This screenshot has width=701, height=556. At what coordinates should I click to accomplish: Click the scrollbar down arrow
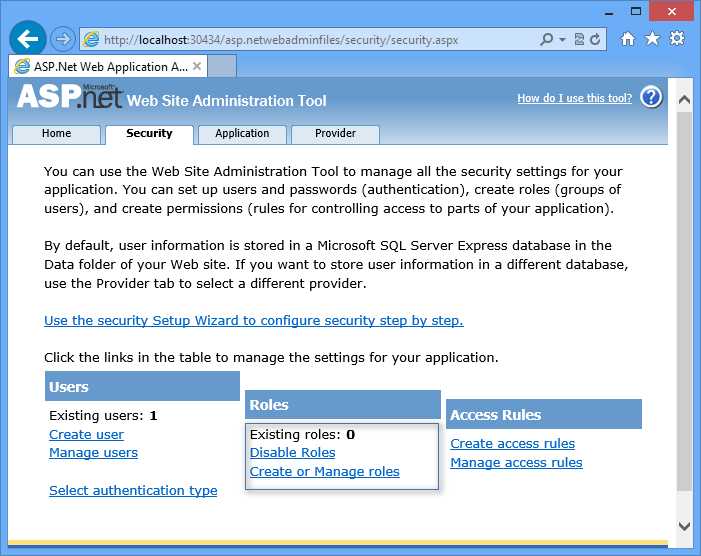684,526
